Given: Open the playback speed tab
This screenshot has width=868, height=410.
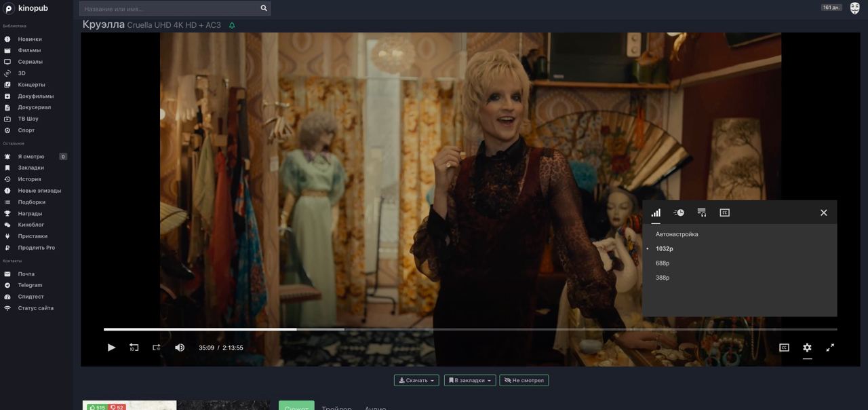Looking at the screenshot, I should [679, 212].
